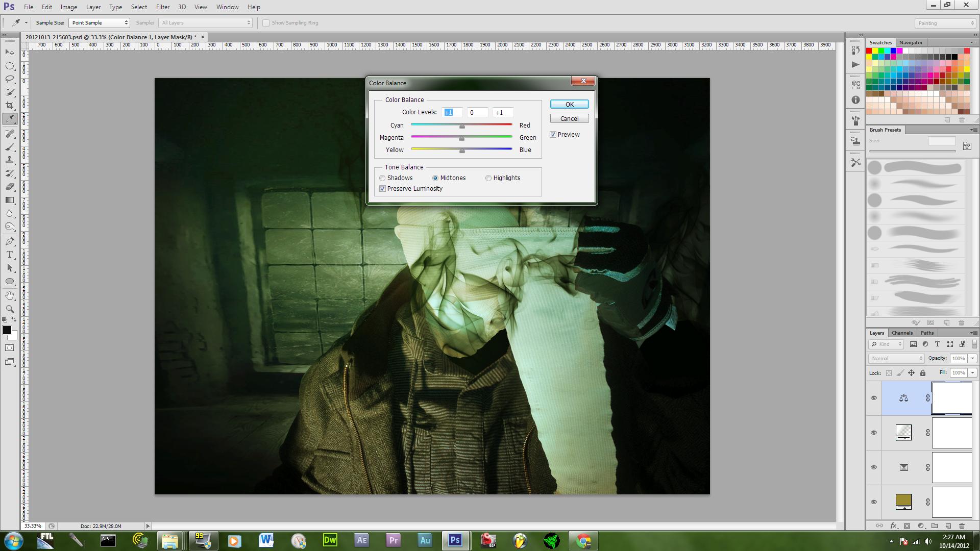Delete layer with trash icon in Layers panel
This screenshot has width=980, height=551.
pos(962,525)
